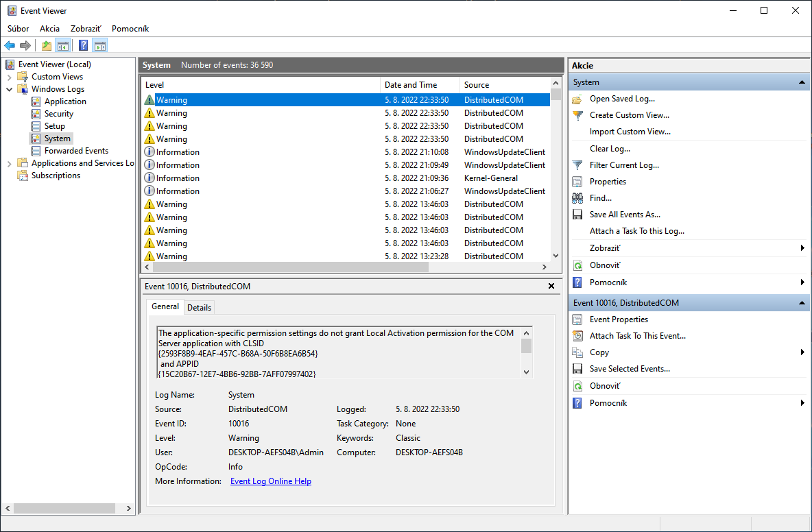The height and width of the screenshot is (532, 812).
Task: Collapse the Windows Logs tree node
Action: pos(10,89)
